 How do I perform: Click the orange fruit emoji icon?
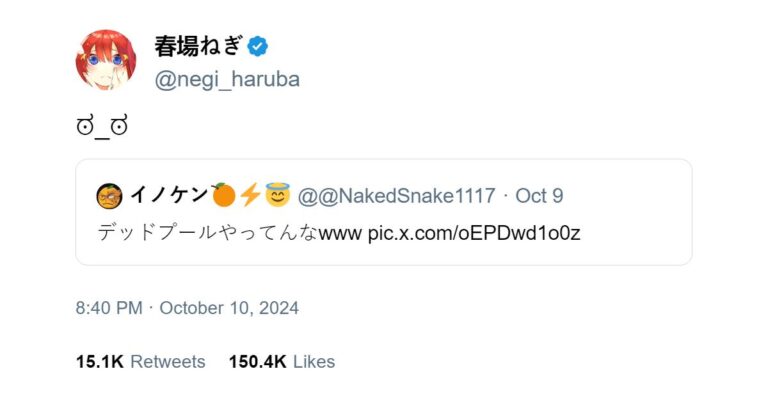[x=224, y=195]
